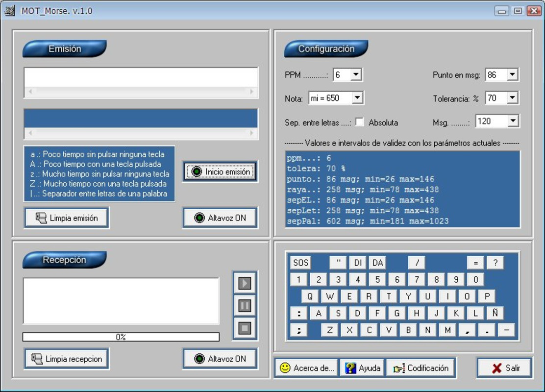The height and width of the screenshot is (392, 545).
Task: Click the 'punto.: 86 msg' values line
Action: (360, 179)
